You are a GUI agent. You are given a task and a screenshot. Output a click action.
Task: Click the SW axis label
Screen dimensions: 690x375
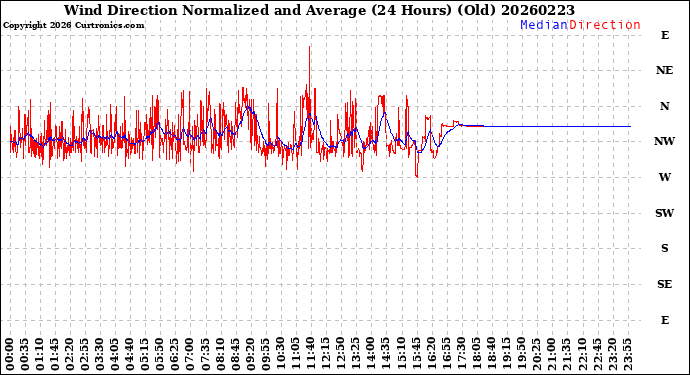point(664,213)
